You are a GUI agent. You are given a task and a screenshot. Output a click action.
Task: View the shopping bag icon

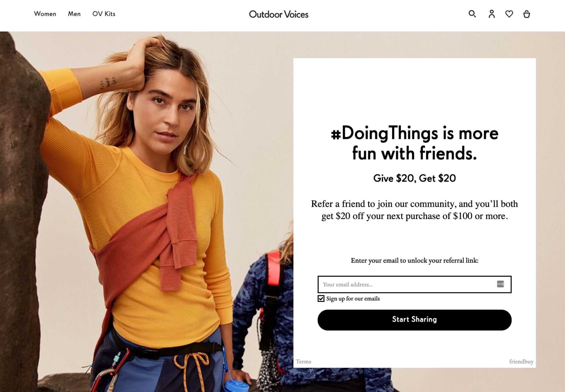526,14
